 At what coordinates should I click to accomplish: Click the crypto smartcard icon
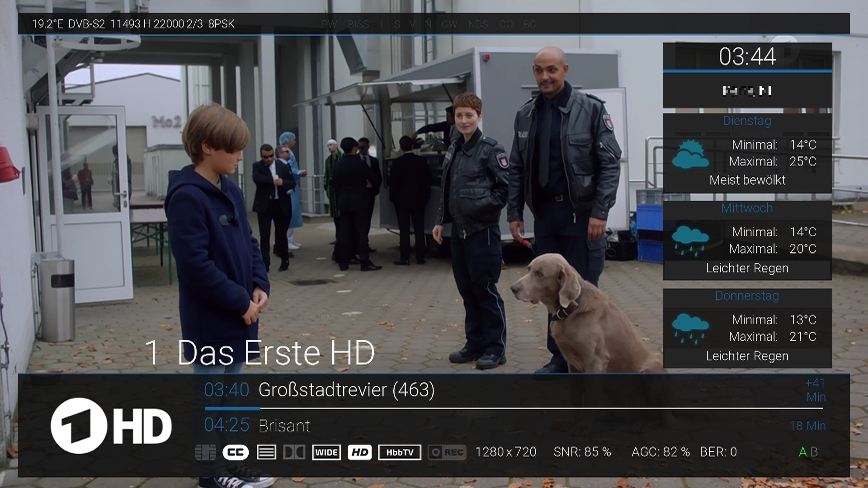(x=206, y=452)
